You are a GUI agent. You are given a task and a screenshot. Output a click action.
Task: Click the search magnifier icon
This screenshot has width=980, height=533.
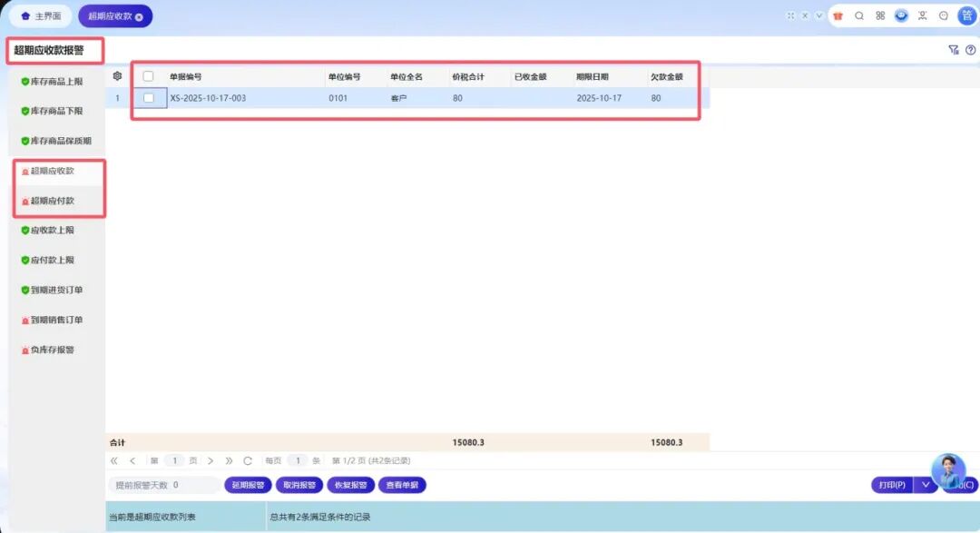859,15
